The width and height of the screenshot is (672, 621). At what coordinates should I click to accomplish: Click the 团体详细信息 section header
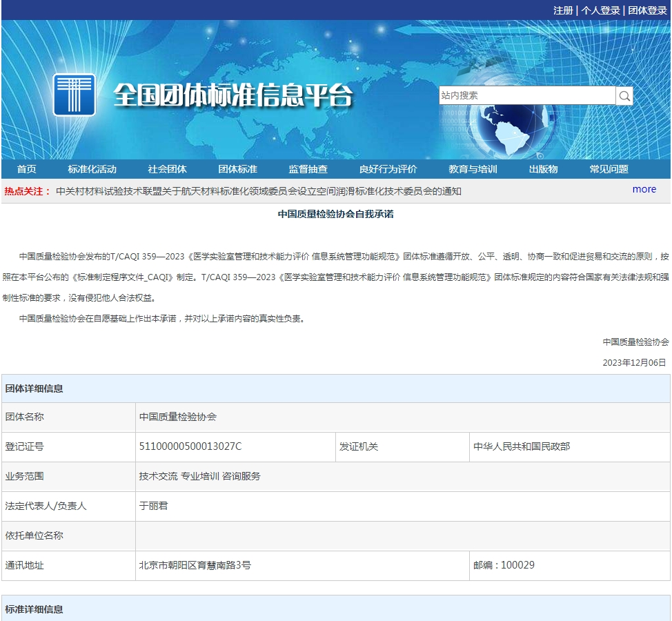(336, 388)
